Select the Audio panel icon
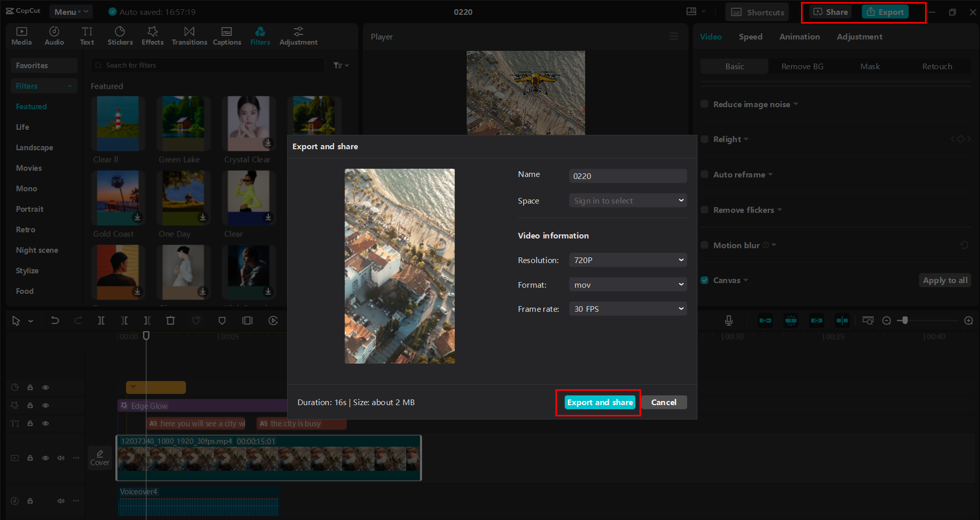980x520 pixels. 54,35
